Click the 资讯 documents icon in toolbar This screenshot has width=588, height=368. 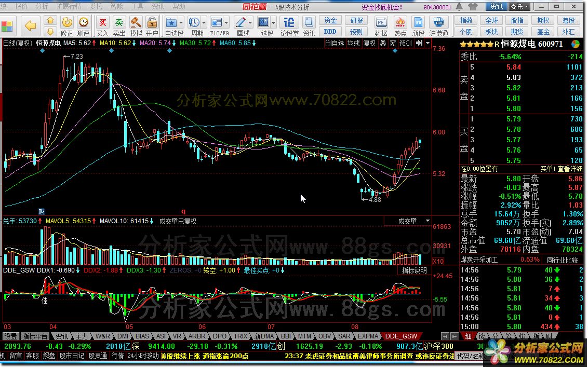[x=309, y=26]
